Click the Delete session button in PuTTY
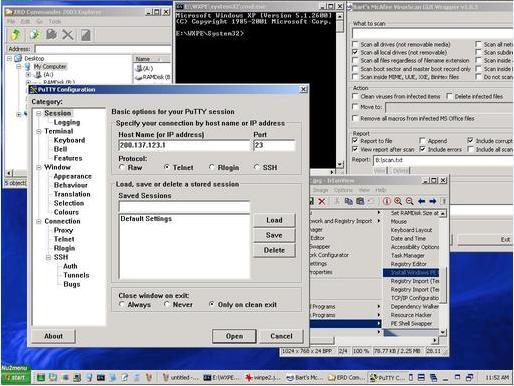 tap(274, 250)
